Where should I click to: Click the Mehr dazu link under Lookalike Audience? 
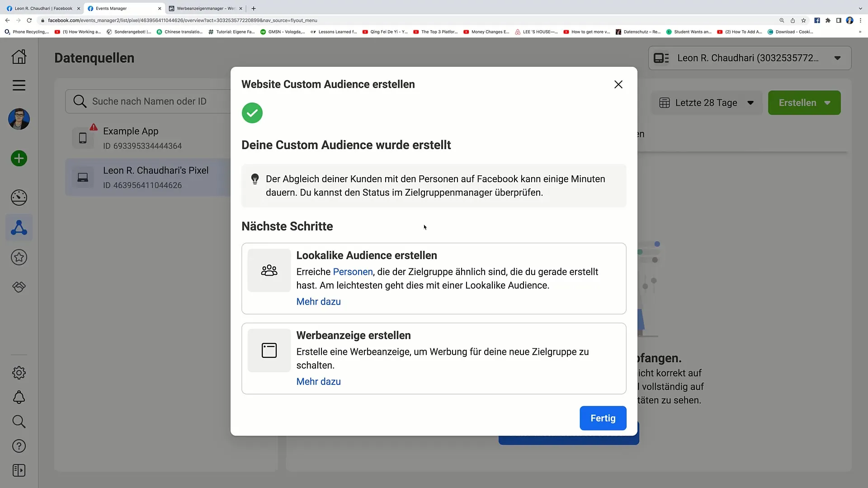tap(318, 301)
